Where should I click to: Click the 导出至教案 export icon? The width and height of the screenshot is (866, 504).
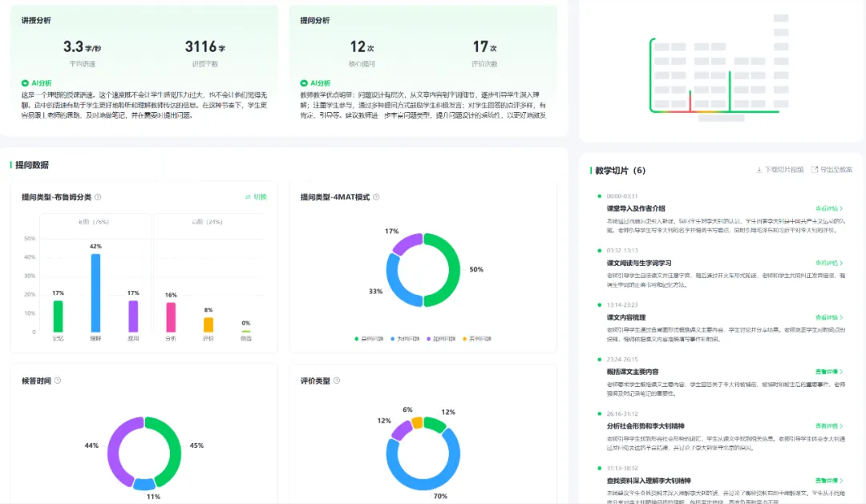815,170
